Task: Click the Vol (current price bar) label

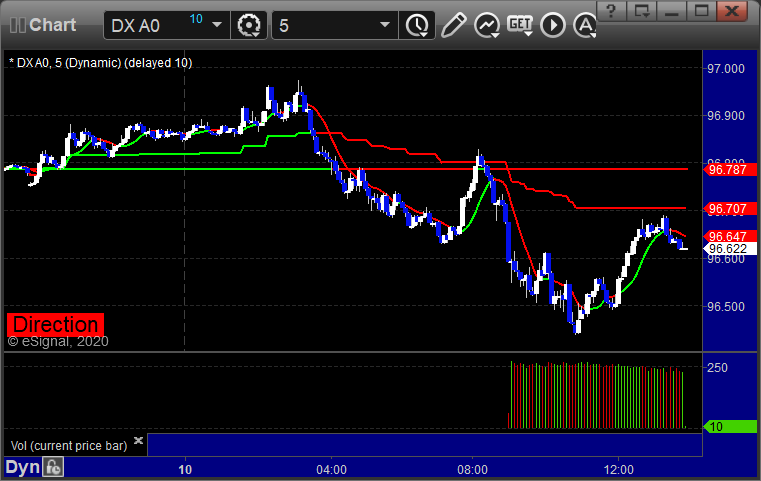Action: (69, 446)
